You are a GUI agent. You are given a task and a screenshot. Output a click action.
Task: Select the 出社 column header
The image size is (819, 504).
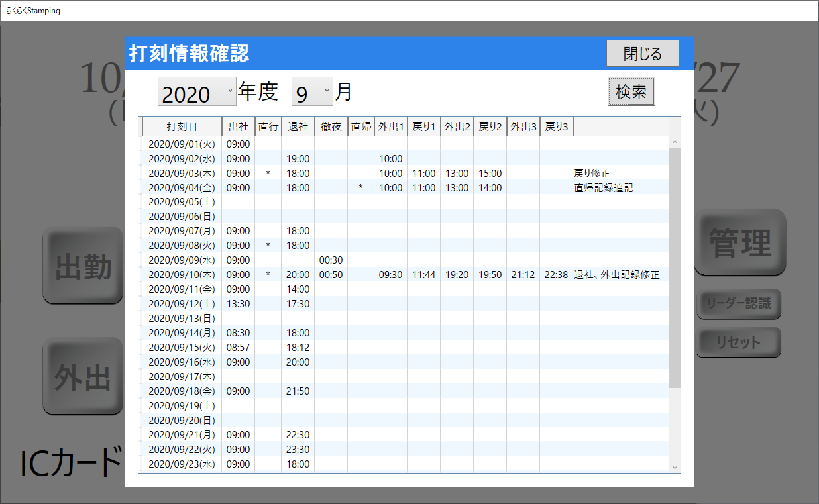coord(238,126)
